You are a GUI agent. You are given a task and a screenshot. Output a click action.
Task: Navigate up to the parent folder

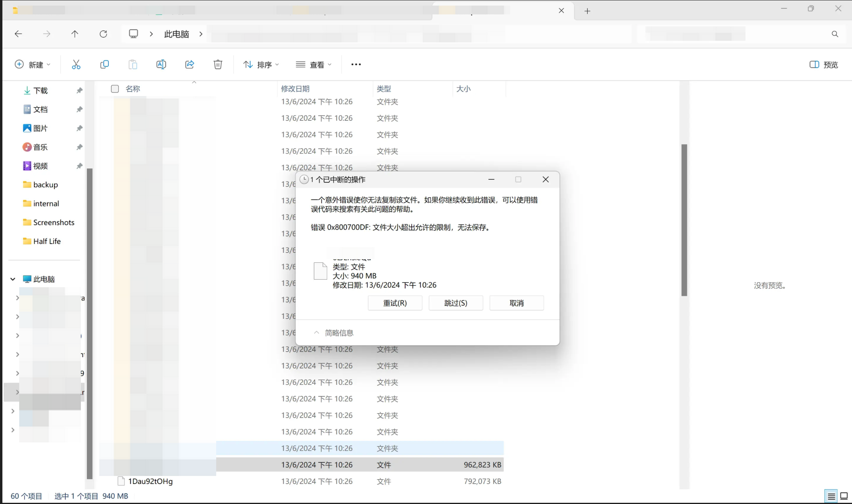pos(74,34)
